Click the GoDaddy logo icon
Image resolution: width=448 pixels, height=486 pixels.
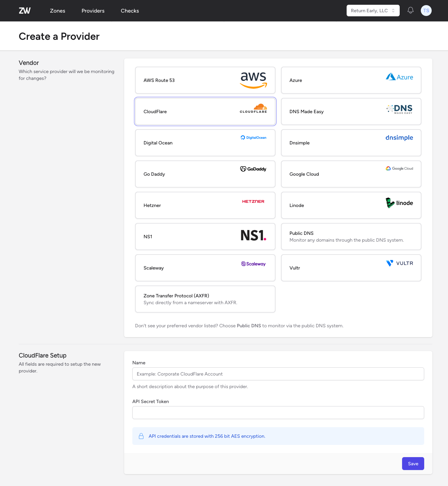point(253,169)
